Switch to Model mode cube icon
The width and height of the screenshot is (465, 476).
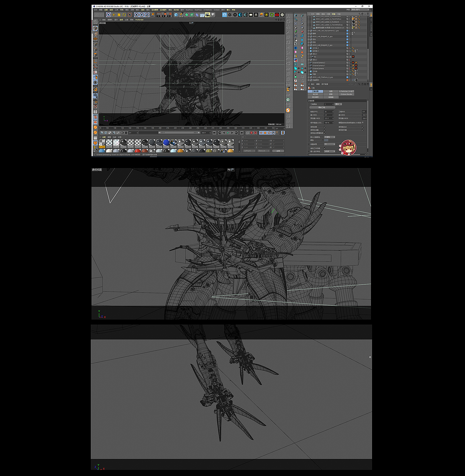95,28
